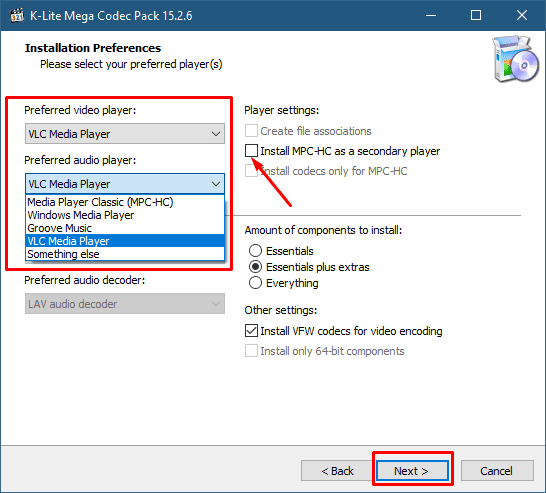
Task: Cancel the installation
Action: [497, 471]
